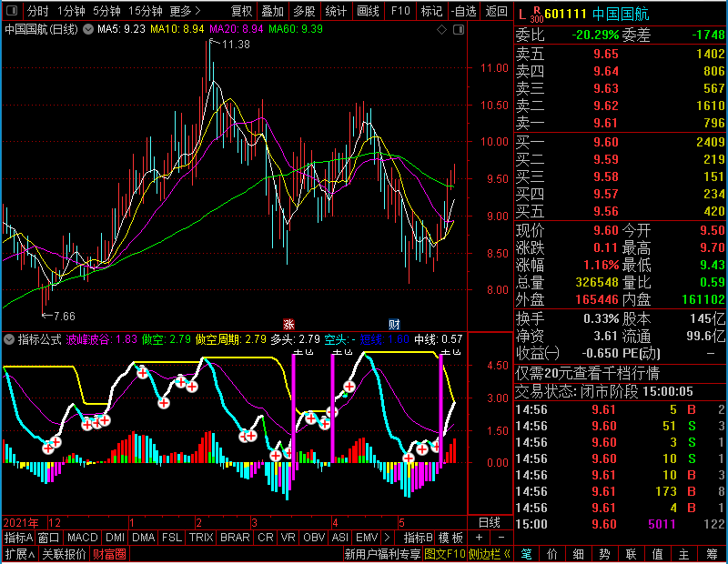Open the 模板 template option
The width and height of the screenshot is (728, 564).
point(450,538)
